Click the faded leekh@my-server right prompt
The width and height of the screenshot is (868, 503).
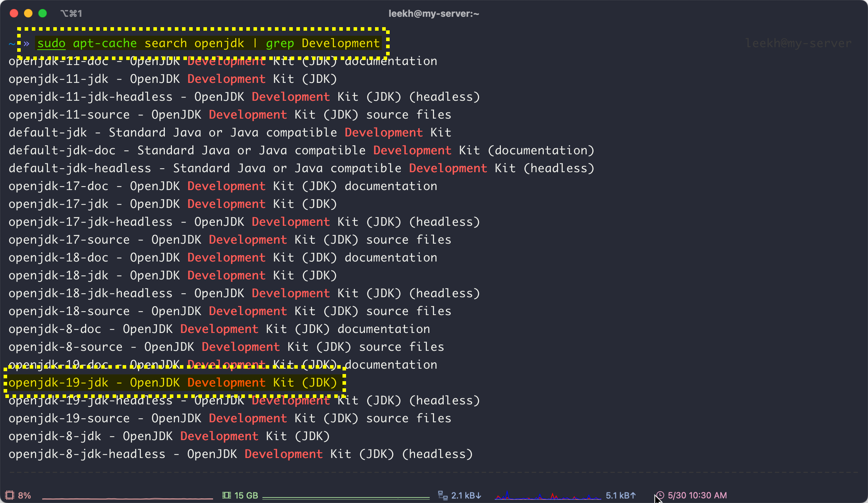798,43
